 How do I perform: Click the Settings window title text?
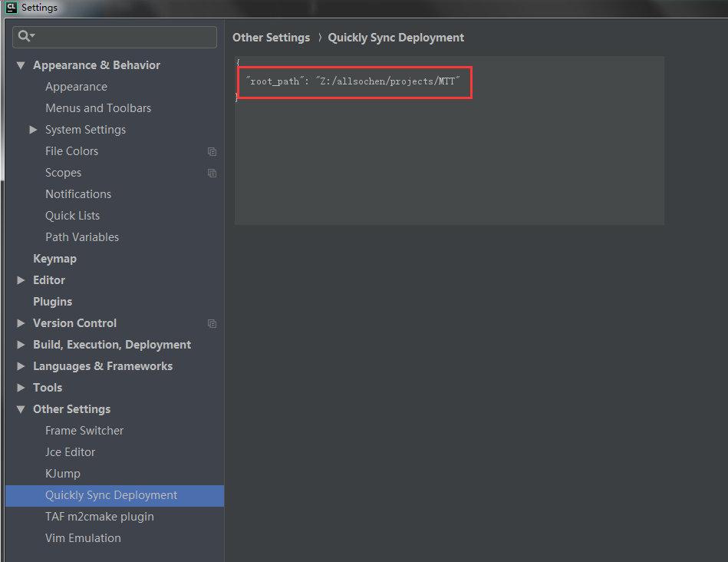tap(39, 8)
